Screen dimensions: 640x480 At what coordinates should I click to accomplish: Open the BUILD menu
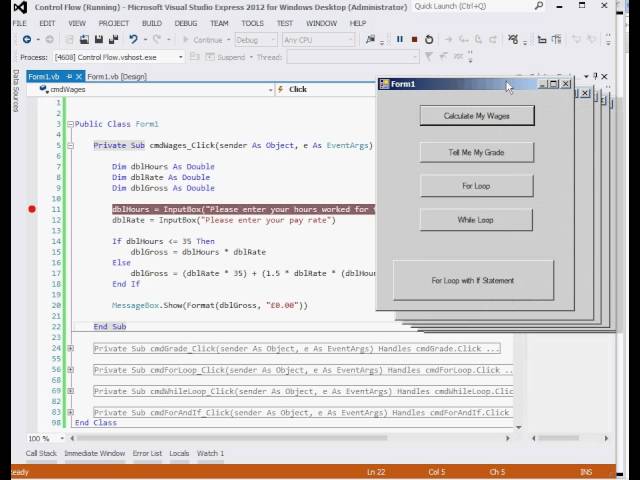[x=152, y=23]
